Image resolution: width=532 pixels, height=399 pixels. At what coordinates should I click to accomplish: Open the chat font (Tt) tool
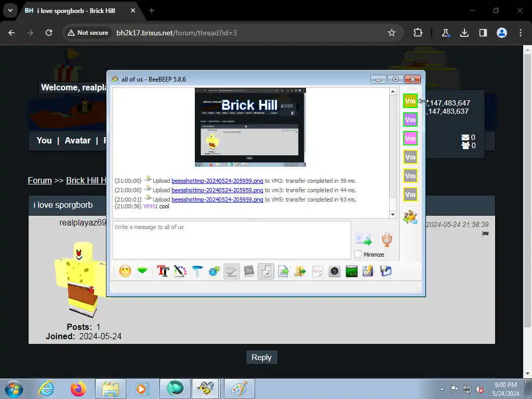pos(163,271)
